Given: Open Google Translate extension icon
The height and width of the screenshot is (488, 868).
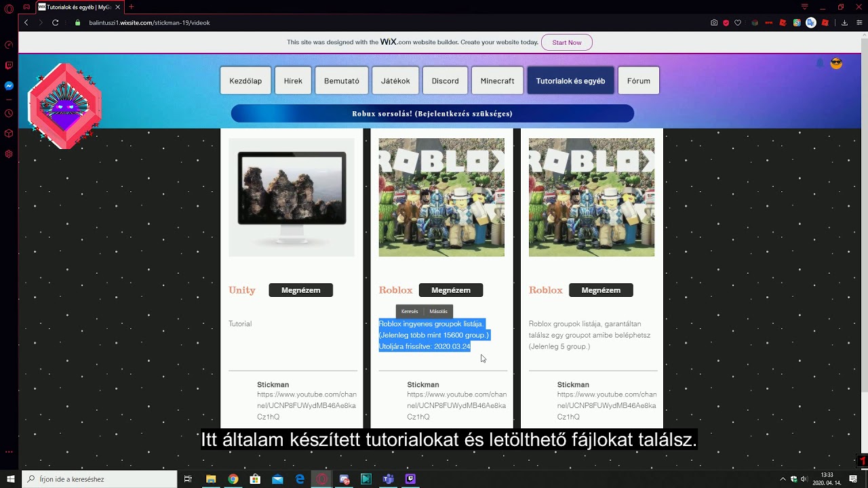Looking at the screenshot, I should point(810,22).
